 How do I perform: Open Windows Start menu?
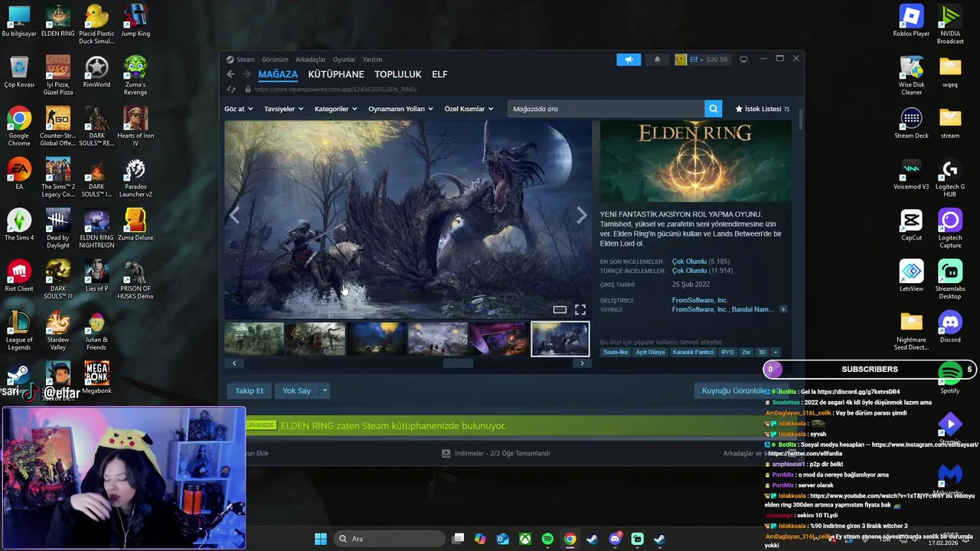coord(321,539)
